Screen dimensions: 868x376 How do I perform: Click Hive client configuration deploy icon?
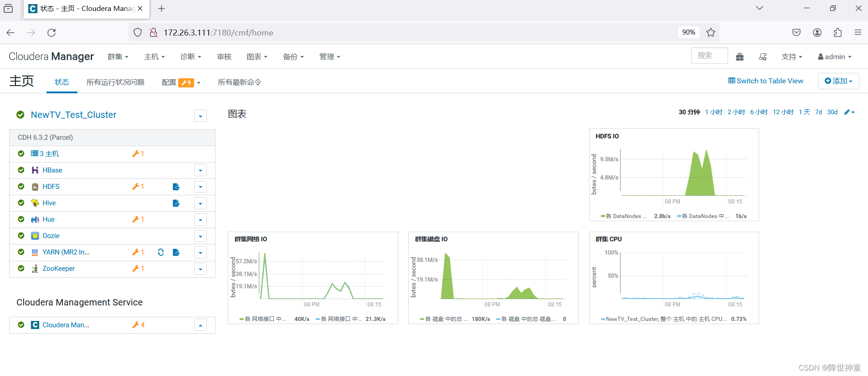176,203
